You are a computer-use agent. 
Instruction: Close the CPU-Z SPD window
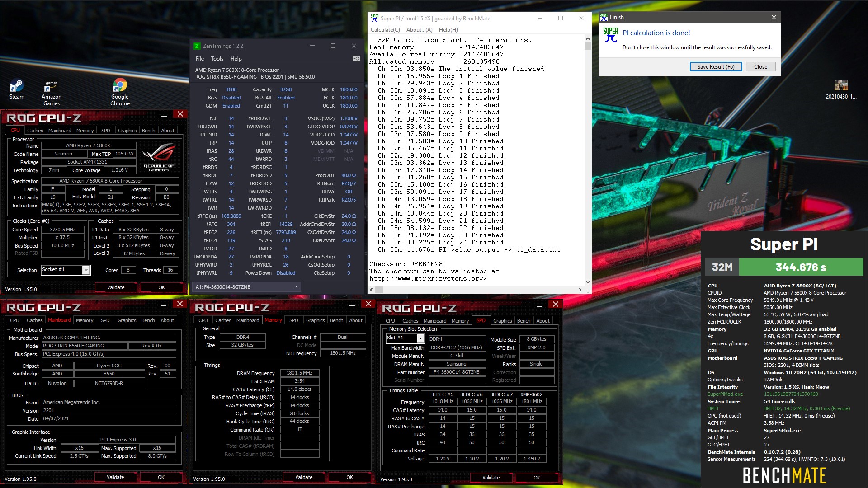tap(556, 304)
